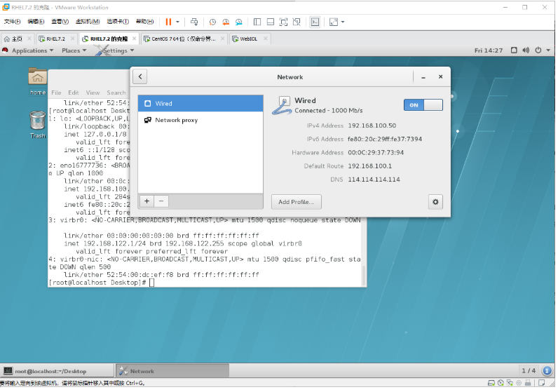Close the Network window

pos(440,76)
